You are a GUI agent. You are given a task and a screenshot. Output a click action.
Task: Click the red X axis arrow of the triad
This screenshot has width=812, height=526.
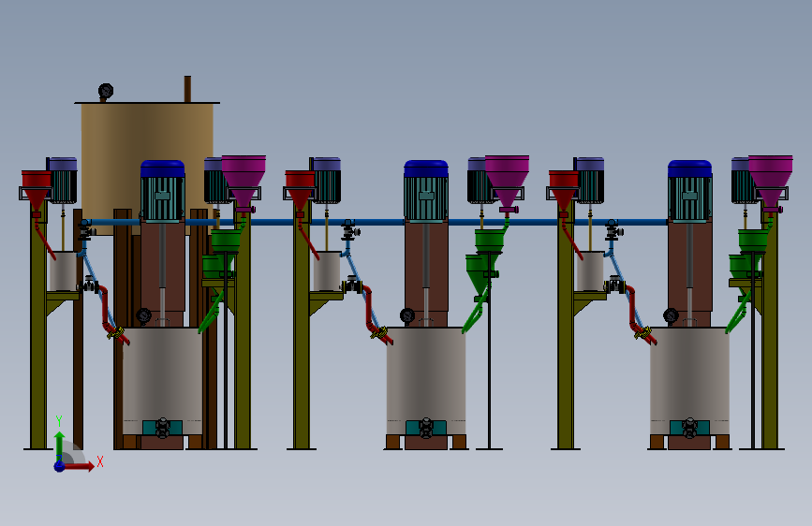point(79,466)
